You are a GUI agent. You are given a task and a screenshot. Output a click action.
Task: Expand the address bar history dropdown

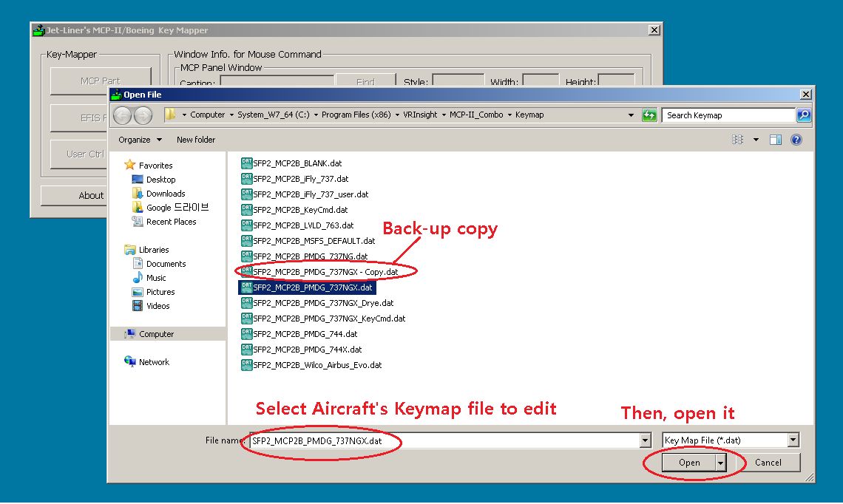631,115
